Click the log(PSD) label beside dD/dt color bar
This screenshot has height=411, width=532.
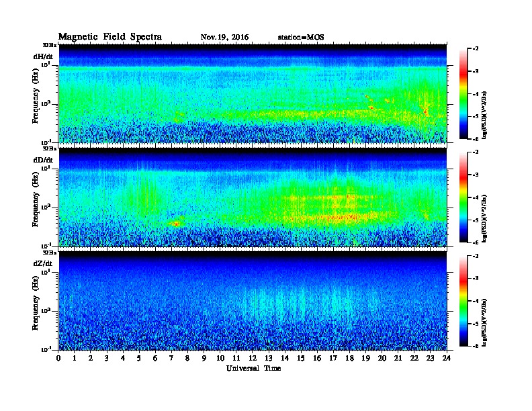pyautogui.click(x=485, y=218)
